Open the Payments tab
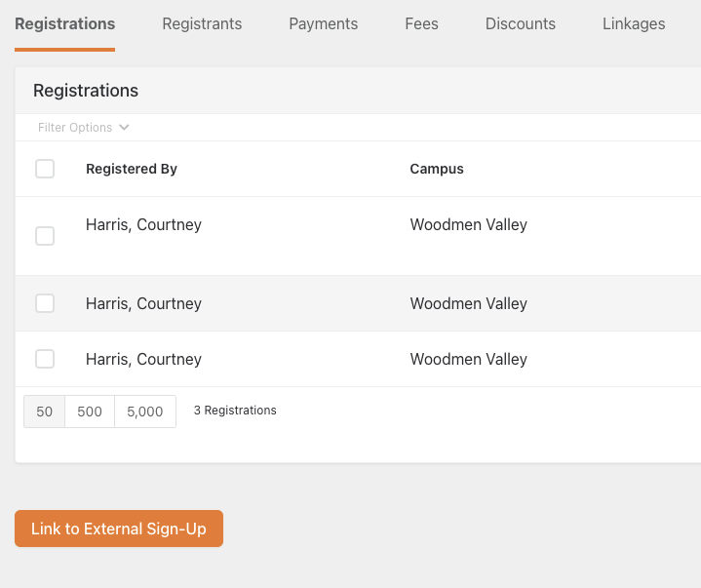 pos(323,23)
